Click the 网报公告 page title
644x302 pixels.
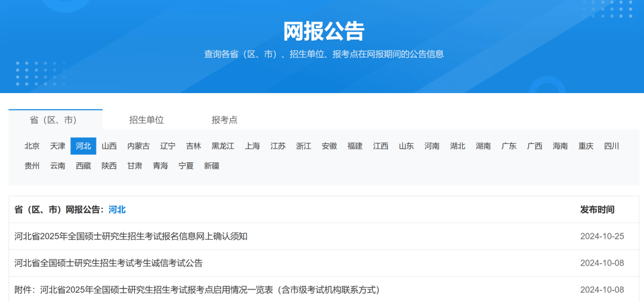click(x=324, y=31)
